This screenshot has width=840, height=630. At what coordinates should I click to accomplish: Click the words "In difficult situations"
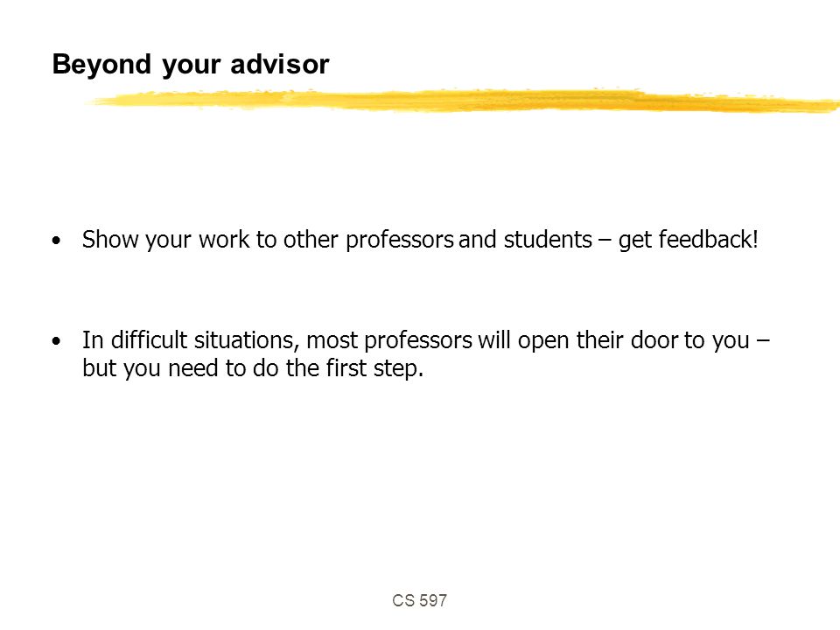[187, 340]
